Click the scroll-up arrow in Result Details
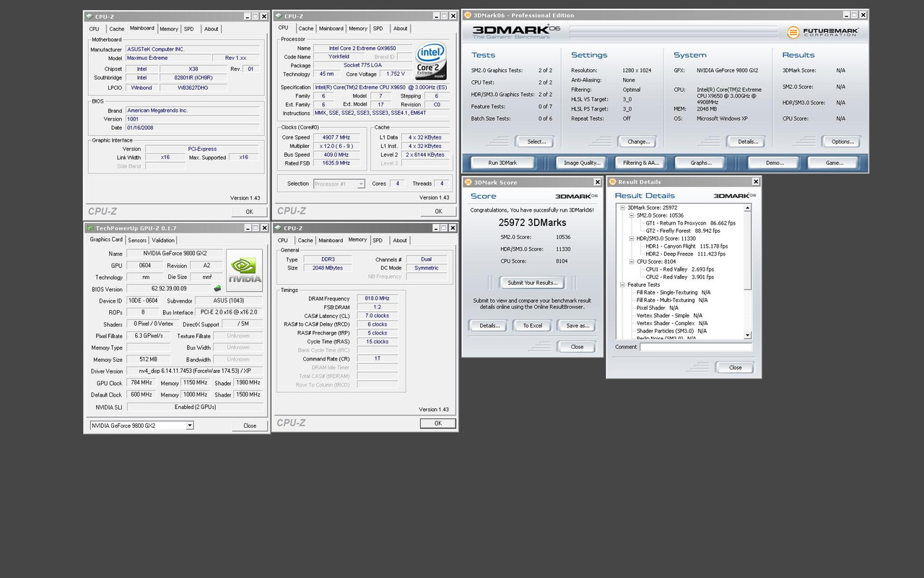This screenshot has height=578, width=924. pos(749,207)
